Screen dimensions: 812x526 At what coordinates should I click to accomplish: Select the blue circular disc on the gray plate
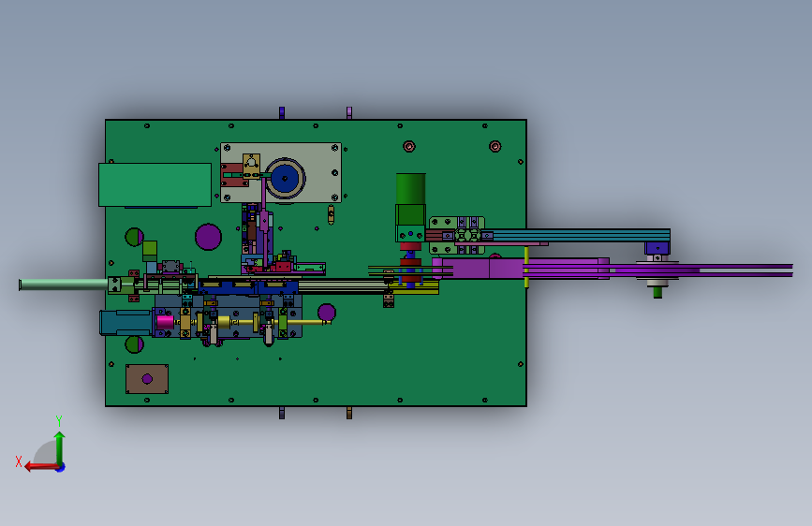click(285, 179)
